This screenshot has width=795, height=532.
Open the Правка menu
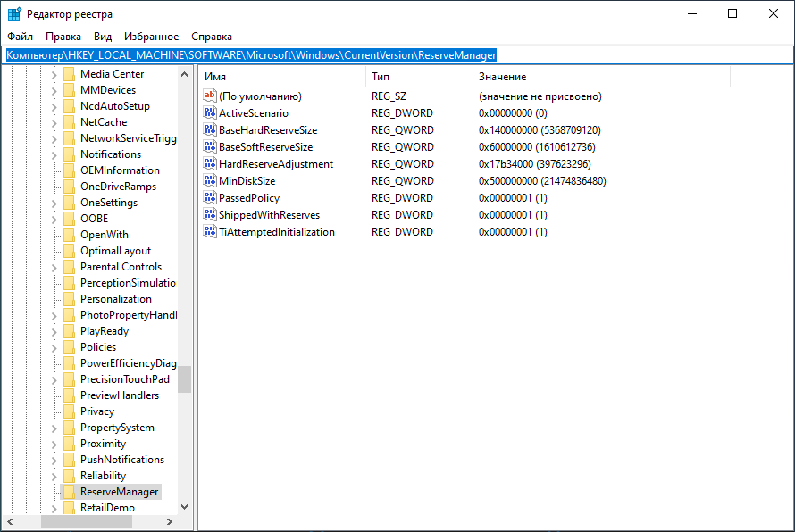(63, 37)
